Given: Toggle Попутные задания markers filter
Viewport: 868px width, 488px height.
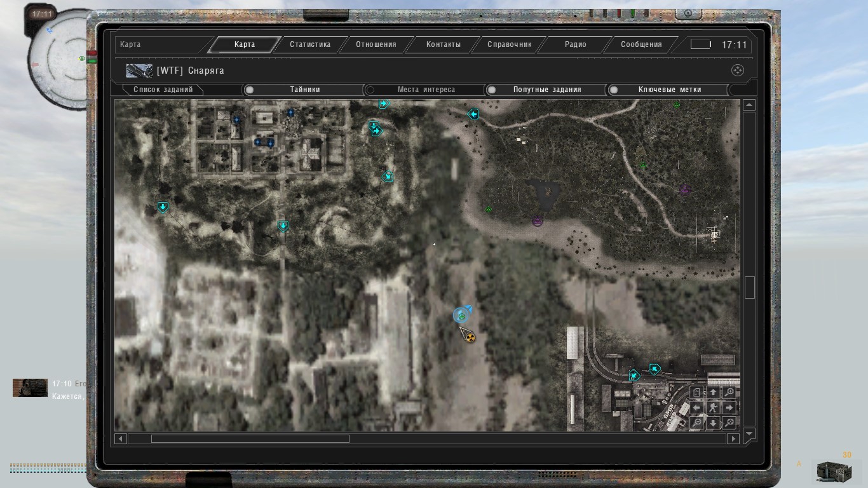Looking at the screenshot, I should (x=546, y=90).
